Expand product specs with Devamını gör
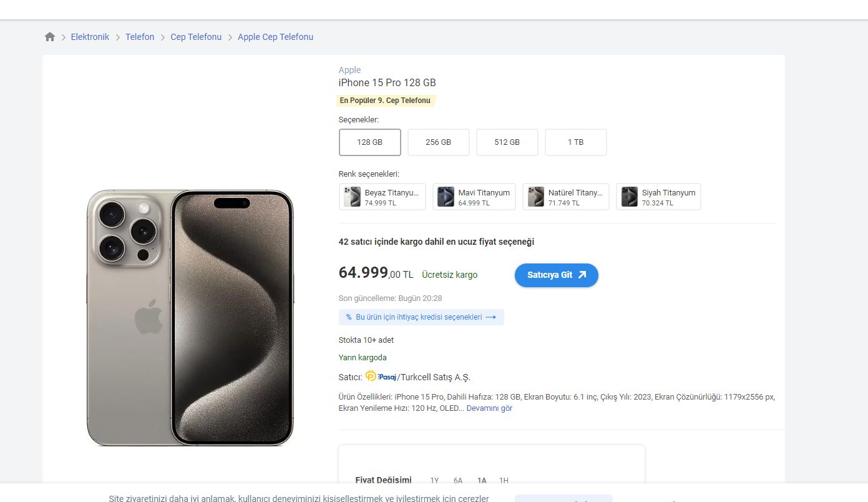The width and height of the screenshot is (868, 502). coord(489,408)
